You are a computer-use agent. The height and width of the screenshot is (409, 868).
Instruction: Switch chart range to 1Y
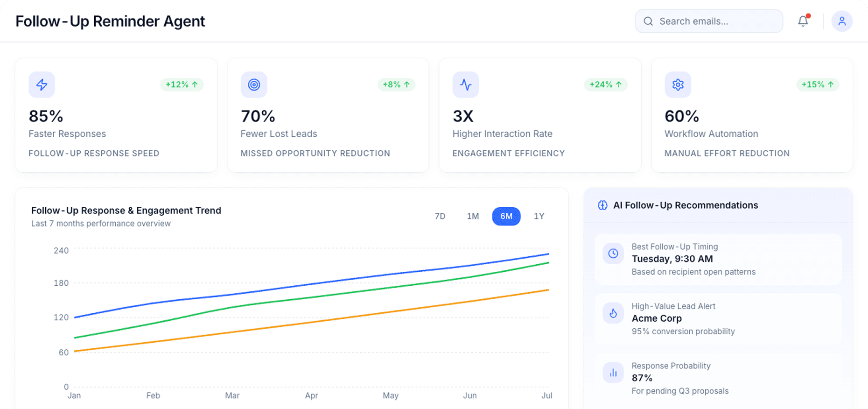[x=539, y=216]
